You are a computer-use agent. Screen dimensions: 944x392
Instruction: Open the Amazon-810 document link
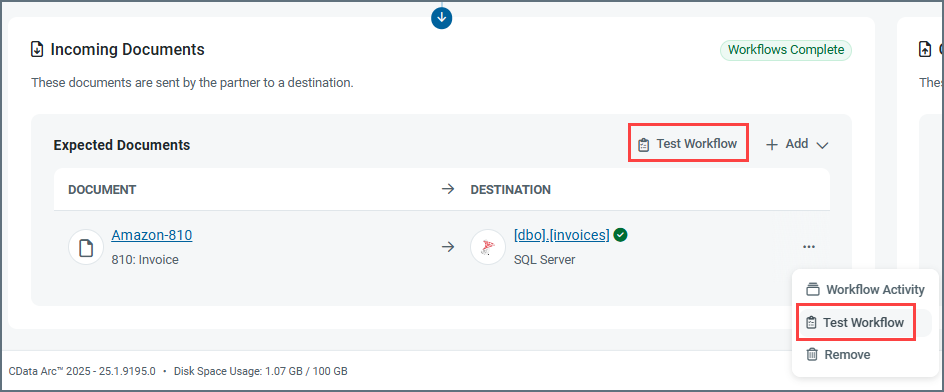click(152, 235)
